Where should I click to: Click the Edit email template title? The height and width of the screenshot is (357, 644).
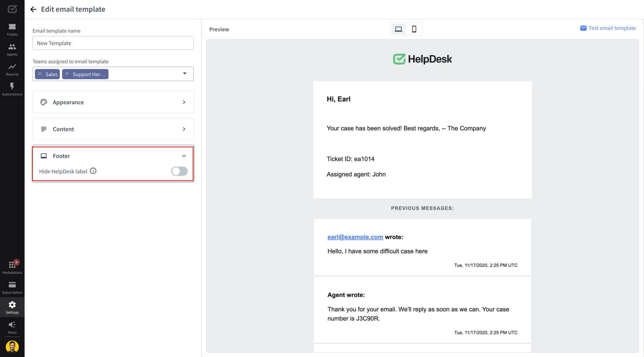(x=73, y=9)
